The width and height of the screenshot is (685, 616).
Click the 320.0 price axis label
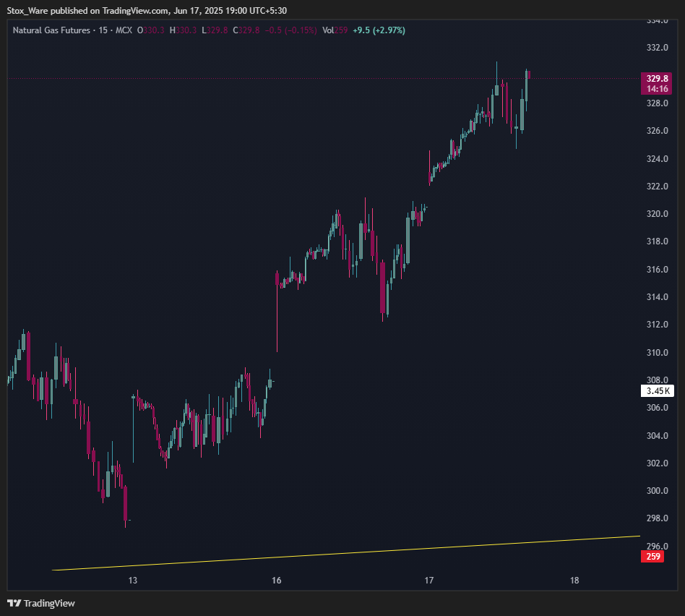tap(657, 214)
